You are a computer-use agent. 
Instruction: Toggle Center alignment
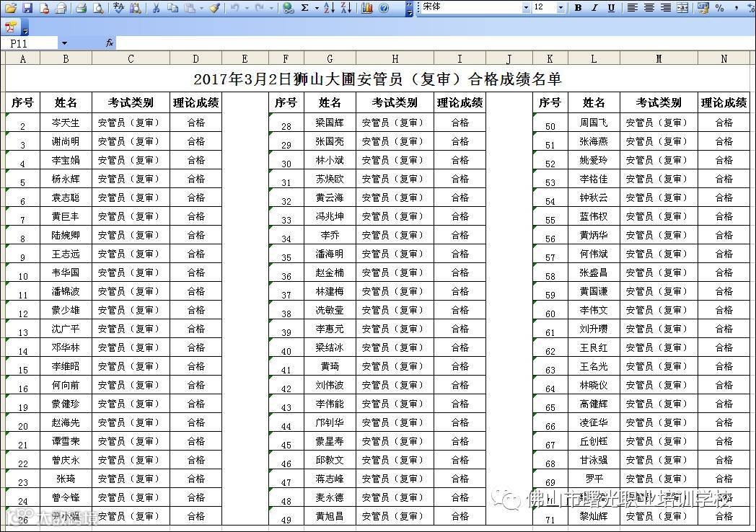pyautogui.click(x=649, y=8)
